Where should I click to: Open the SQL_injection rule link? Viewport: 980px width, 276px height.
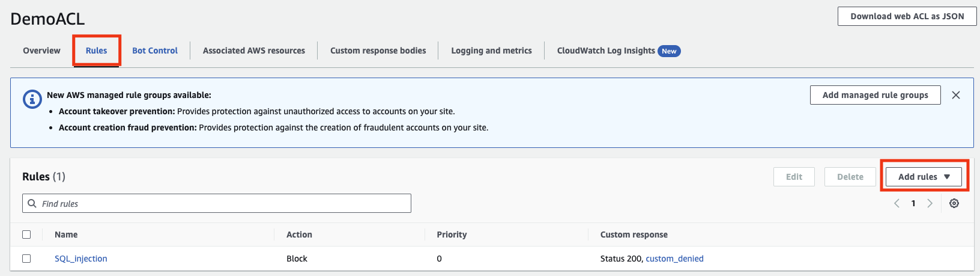pos(81,259)
